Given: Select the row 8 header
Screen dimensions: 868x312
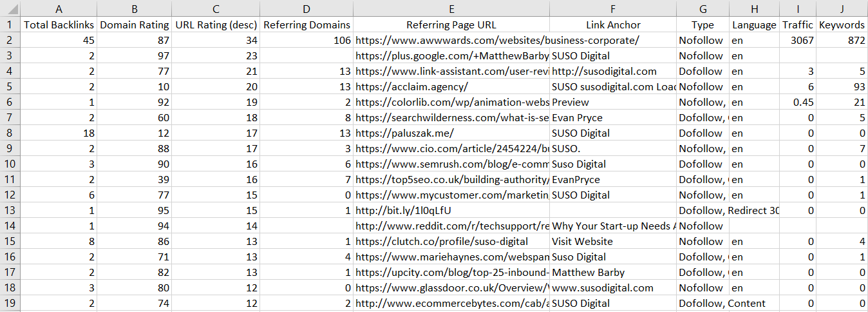Looking at the screenshot, I should (10, 133).
